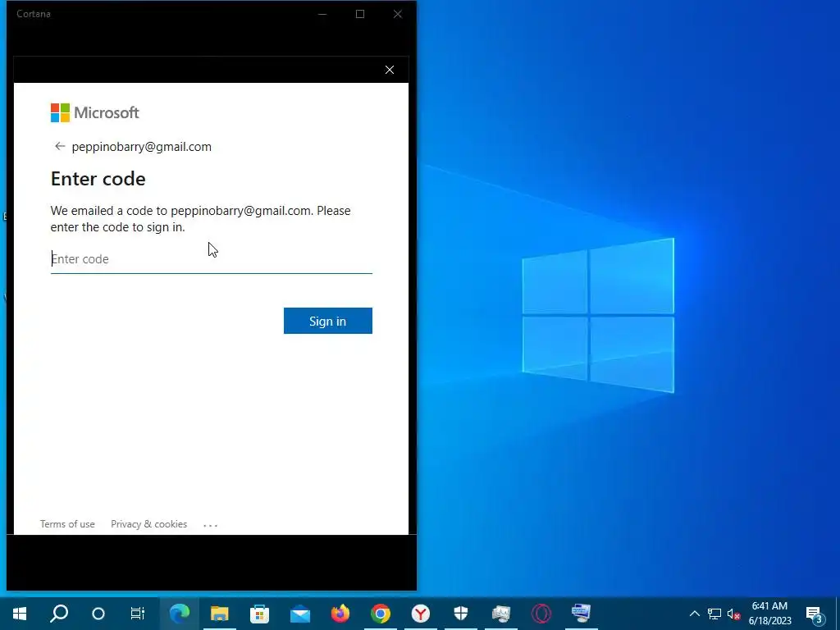The image size is (840, 630).
Task: Launch Yandex Browser from taskbar
Action: coord(421,614)
